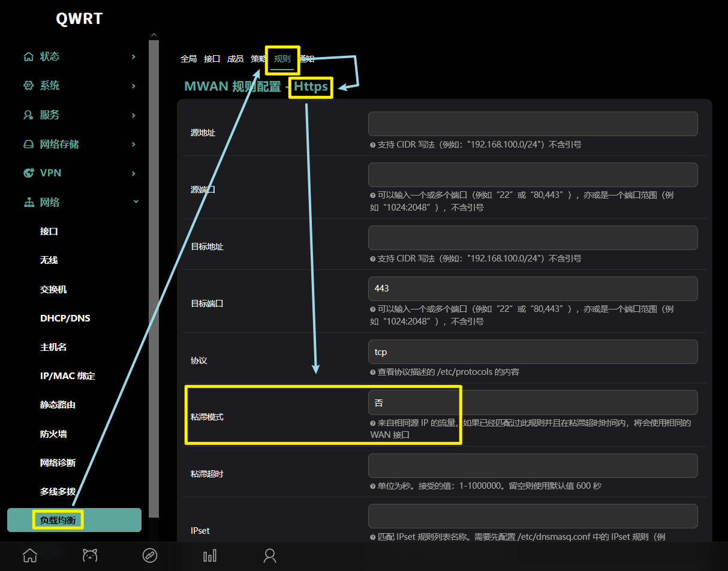Open the 协议 tcp dropdown

coord(533,351)
